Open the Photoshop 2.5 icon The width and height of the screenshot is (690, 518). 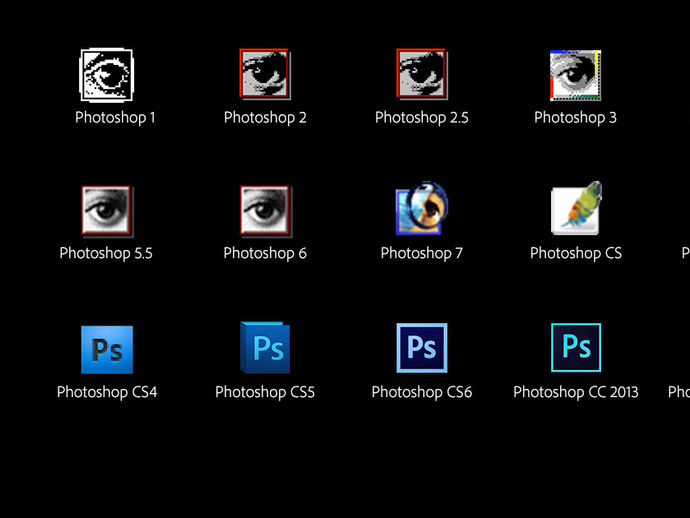click(x=422, y=74)
